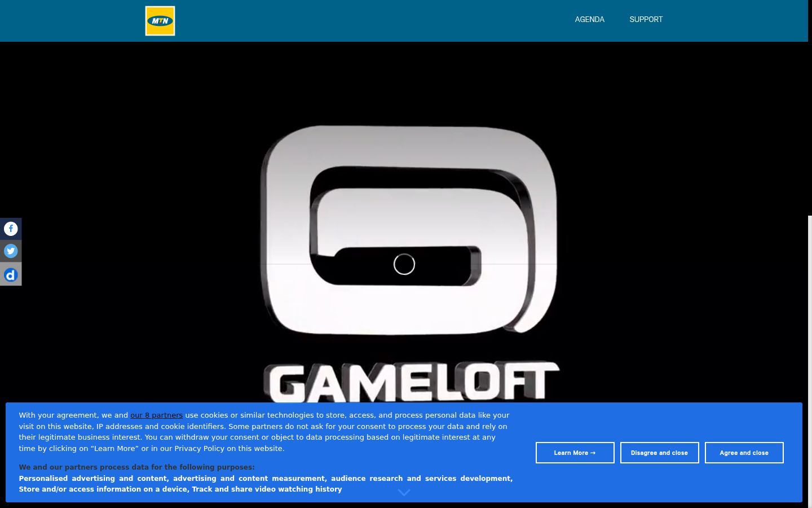Viewport: 812px width, 508px height.
Task: Open the SUPPORT menu item
Action: 646,19
